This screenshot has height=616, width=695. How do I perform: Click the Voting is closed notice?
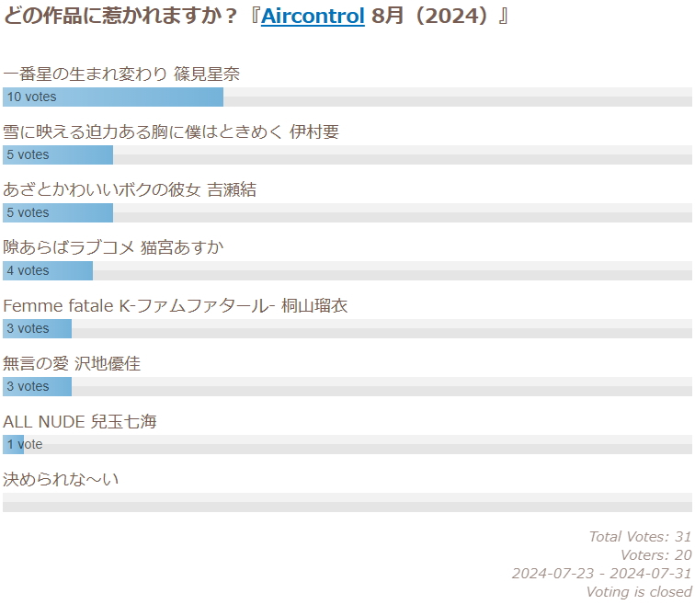point(638,592)
